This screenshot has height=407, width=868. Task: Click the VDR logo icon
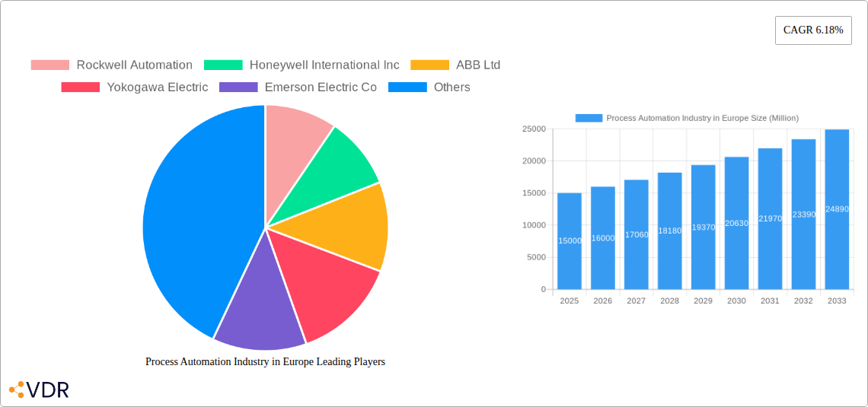pyautogui.click(x=17, y=390)
